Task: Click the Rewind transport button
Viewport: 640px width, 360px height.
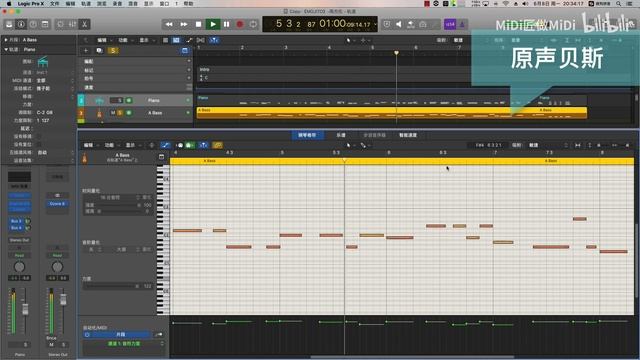Action: click(169, 24)
